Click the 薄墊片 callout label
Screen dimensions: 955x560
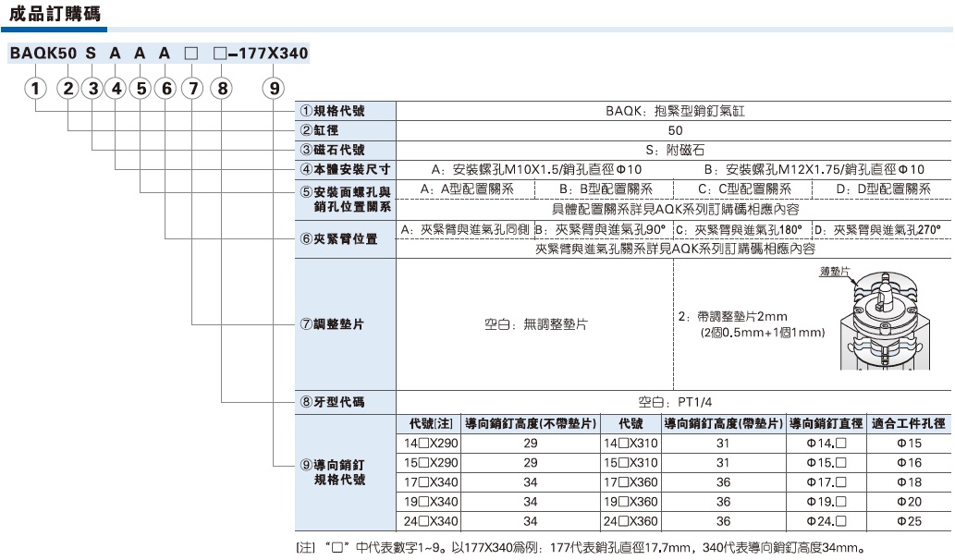[835, 271]
